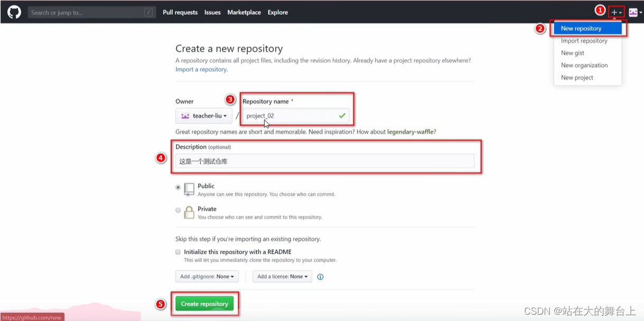Focus the Search or jump to field
This screenshot has height=321, width=644.
point(91,12)
